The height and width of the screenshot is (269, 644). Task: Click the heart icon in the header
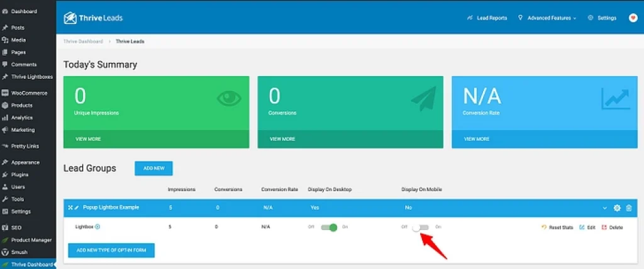click(x=633, y=18)
